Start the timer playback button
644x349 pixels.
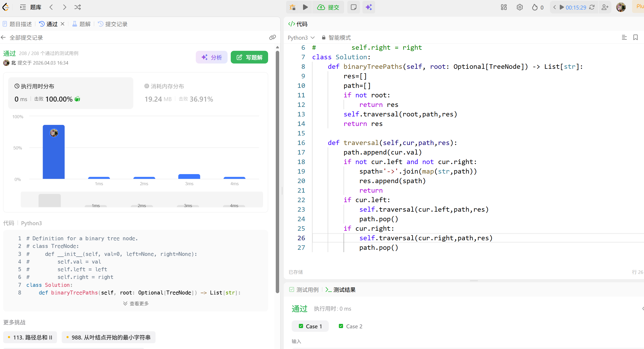(561, 7)
